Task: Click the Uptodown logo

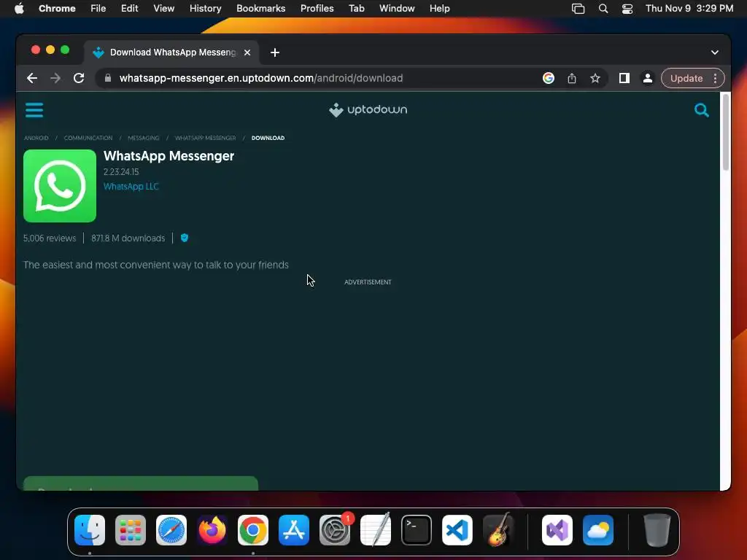Action: [368, 110]
